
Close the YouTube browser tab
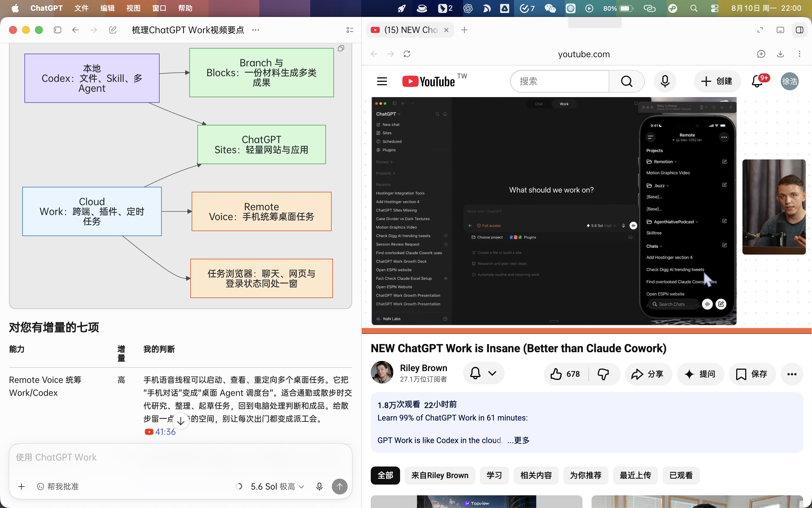tap(446, 30)
